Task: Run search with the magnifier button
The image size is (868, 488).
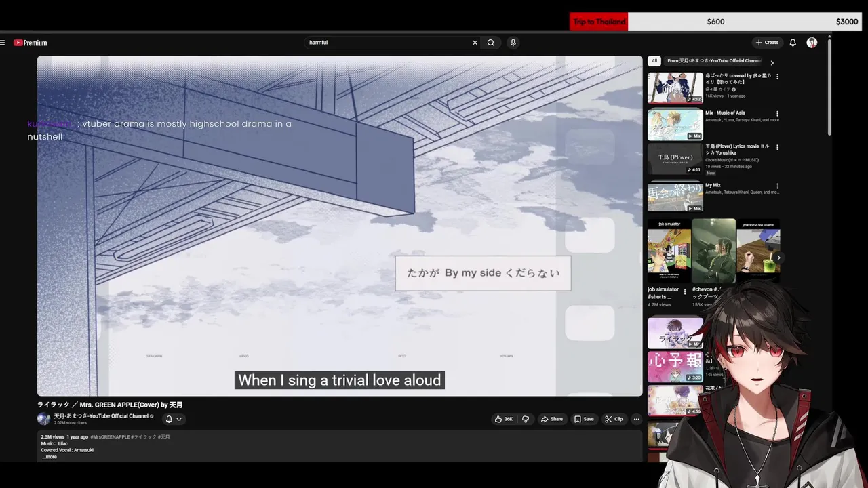Action: [491, 43]
